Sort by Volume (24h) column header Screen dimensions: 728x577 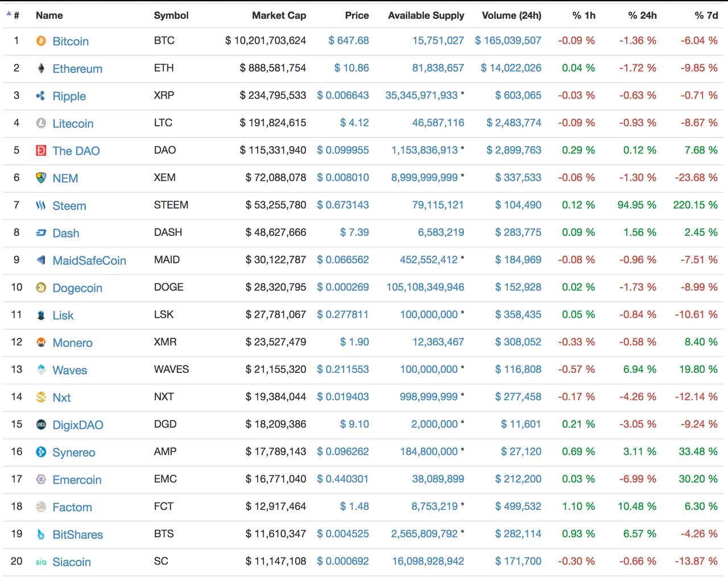point(511,15)
